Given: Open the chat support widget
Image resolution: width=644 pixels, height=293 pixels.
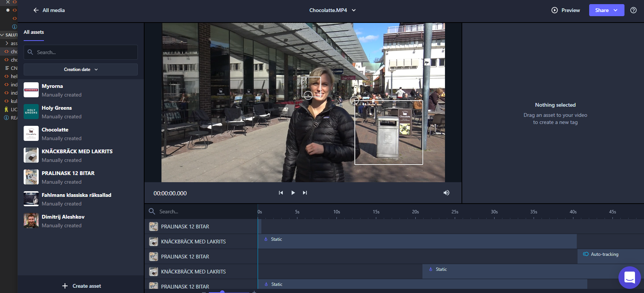Looking at the screenshot, I should [x=630, y=278].
